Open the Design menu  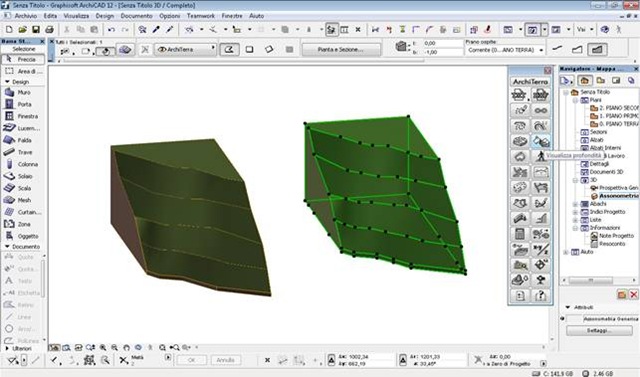point(105,16)
